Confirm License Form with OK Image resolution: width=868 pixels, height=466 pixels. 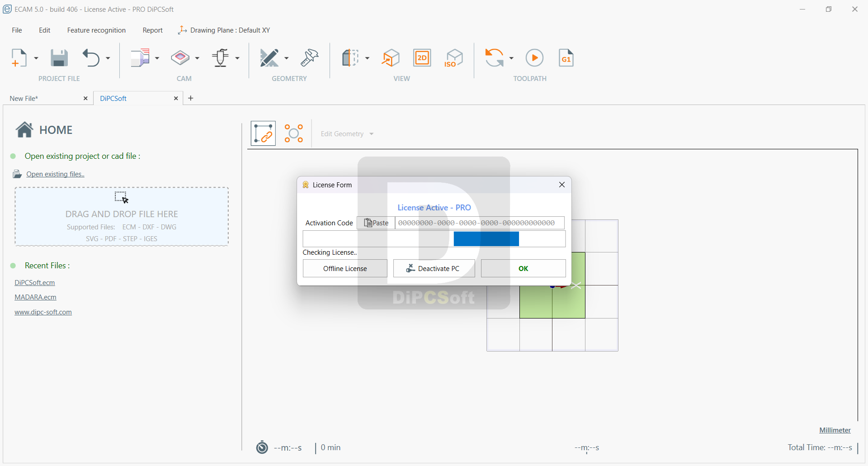[524, 268]
